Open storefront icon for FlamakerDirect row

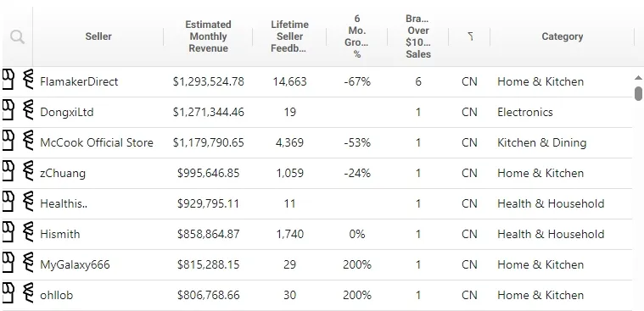(8, 81)
